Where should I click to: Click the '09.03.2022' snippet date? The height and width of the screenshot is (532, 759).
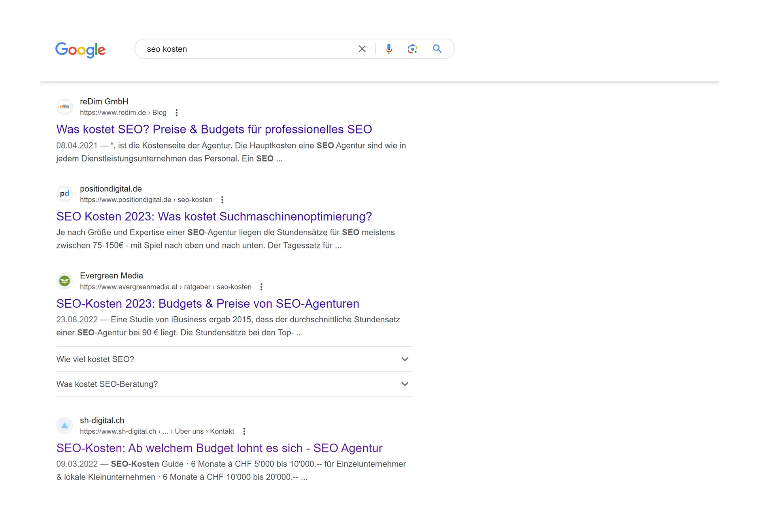click(x=77, y=464)
